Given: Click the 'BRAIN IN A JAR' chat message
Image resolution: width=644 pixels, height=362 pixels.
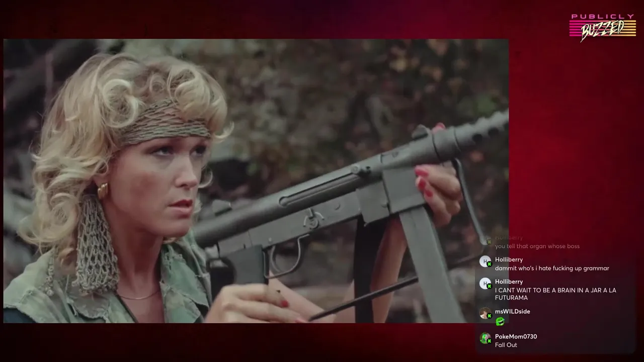Looking at the screenshot, I should [555, 294].
